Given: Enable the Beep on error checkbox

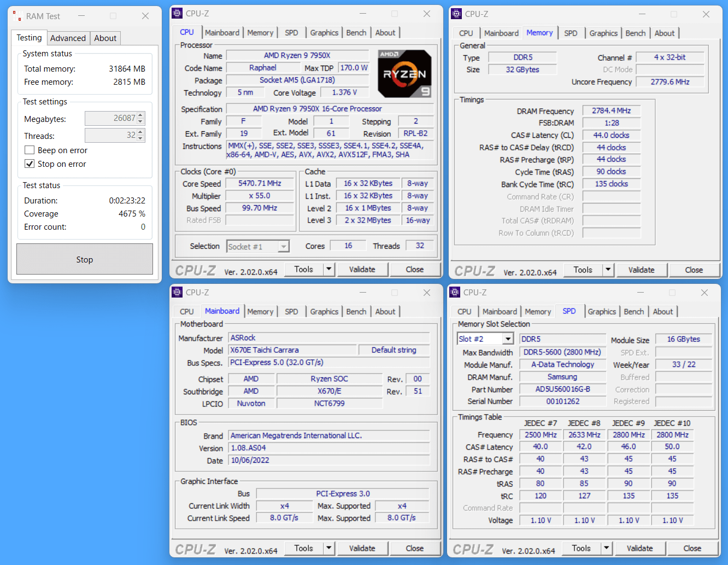Looking at the screenshot, I should click(x=30, y=150).
